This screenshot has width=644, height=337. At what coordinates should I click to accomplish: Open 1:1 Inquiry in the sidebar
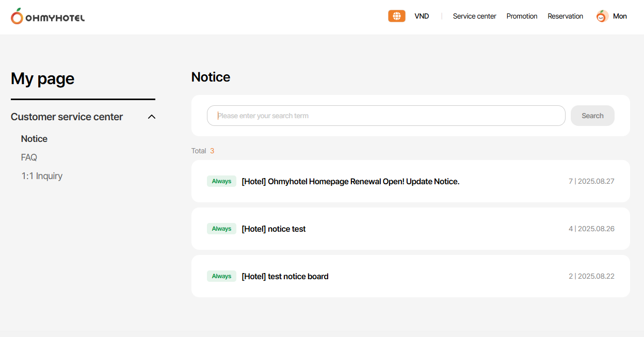point(42,176)
